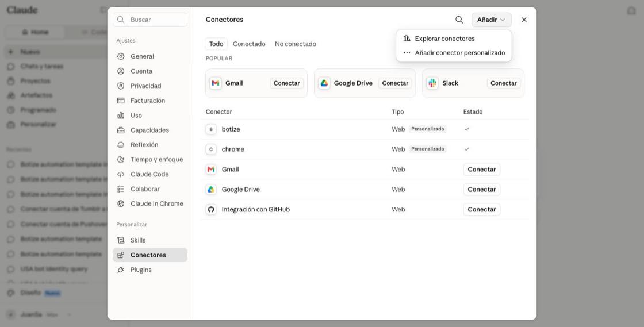Click the Home tab in background window
The height and width of the screenshot is (327, 644).
35,32
